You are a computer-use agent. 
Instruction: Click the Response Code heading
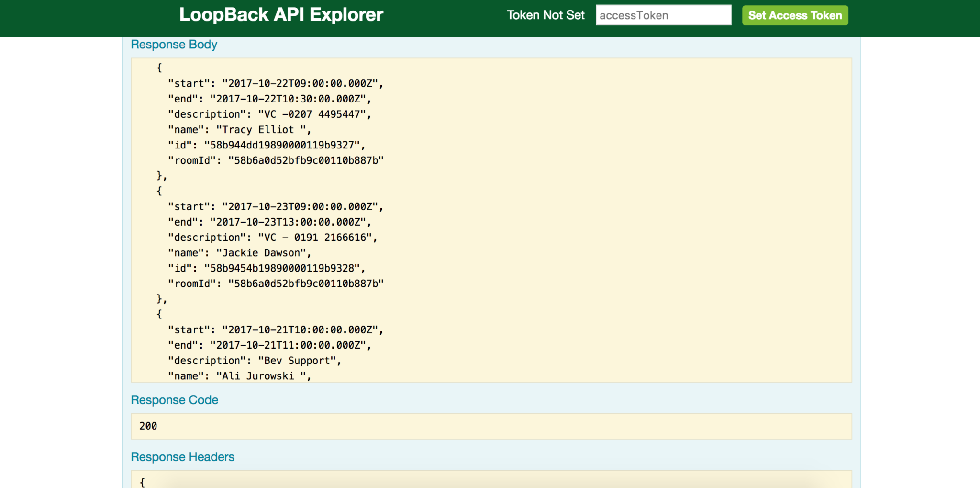click(175, 400)
